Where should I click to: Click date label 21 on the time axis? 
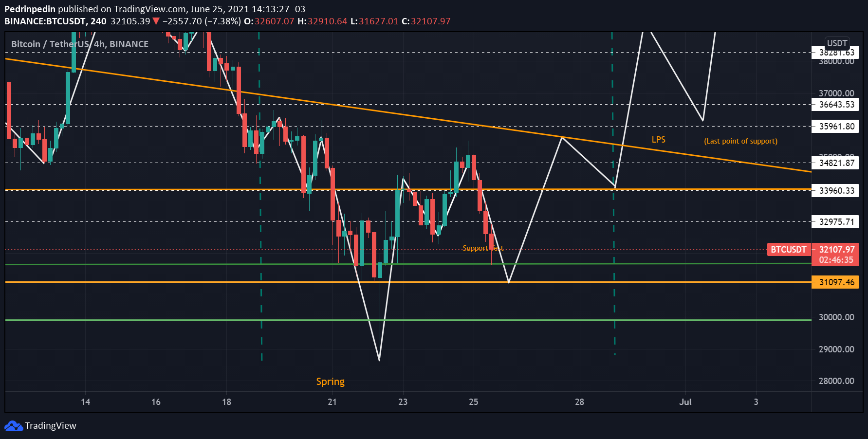click(x=332, y=402)
